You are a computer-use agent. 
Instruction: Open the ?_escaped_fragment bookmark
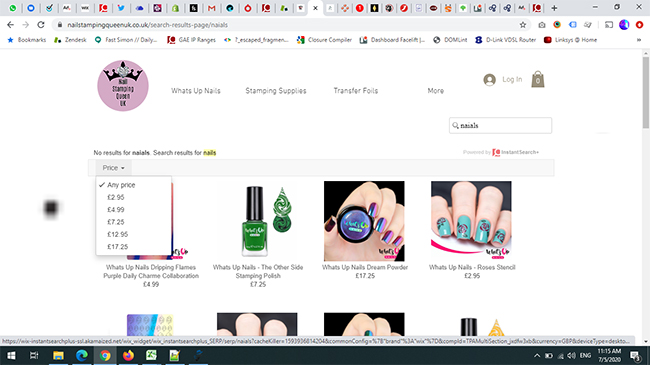click(x=256, y=40)
